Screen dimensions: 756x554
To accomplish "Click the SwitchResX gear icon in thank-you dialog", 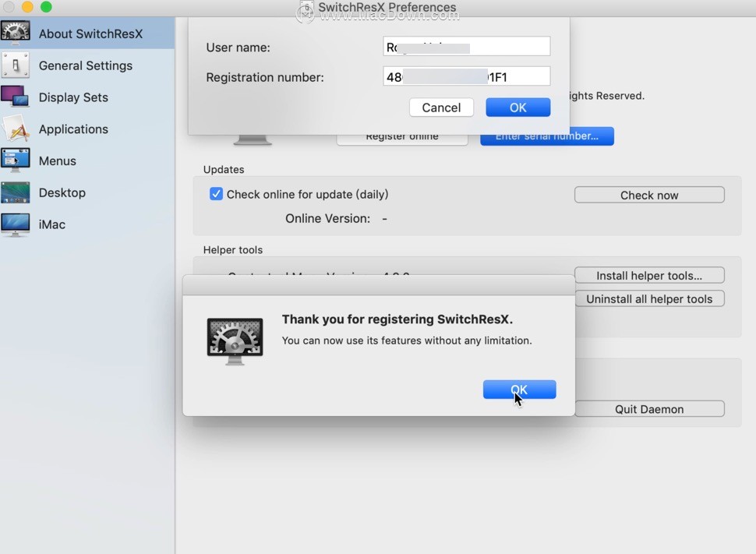I will click(235, 341).
